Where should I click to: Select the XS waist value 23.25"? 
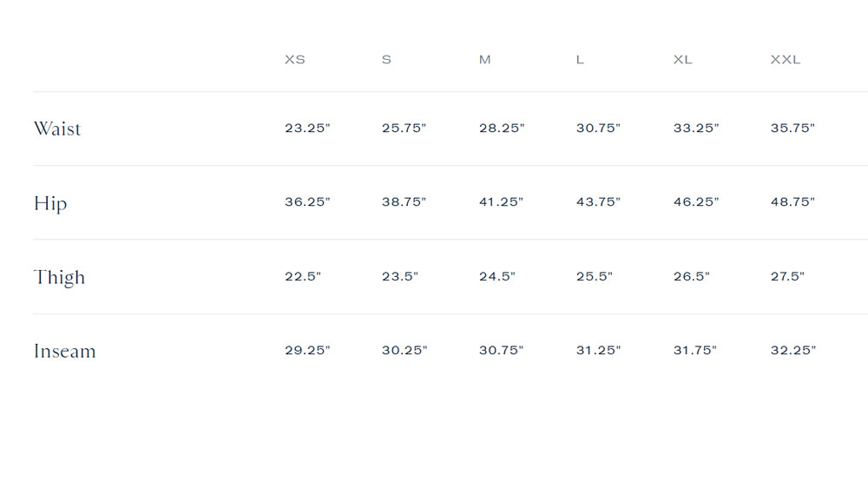[307, 128]
